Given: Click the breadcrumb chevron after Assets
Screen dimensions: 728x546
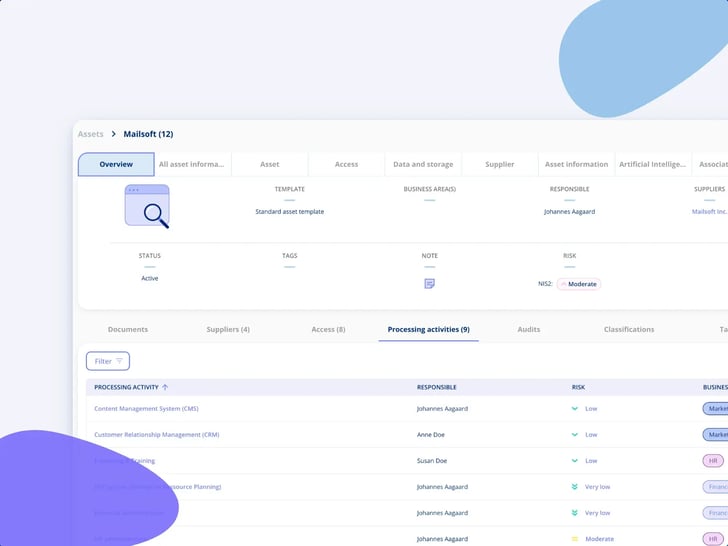Looking at the screenshot, I should (x=113, y=134).
